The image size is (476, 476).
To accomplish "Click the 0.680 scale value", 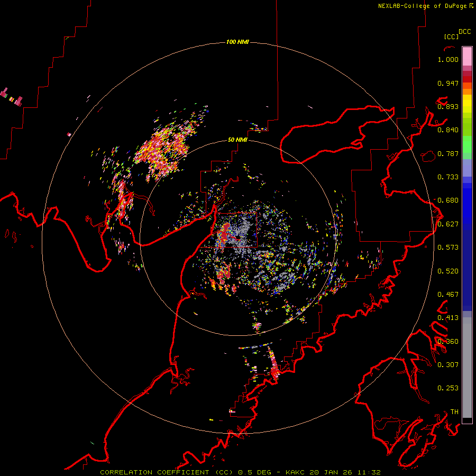I will coord(448,200).
